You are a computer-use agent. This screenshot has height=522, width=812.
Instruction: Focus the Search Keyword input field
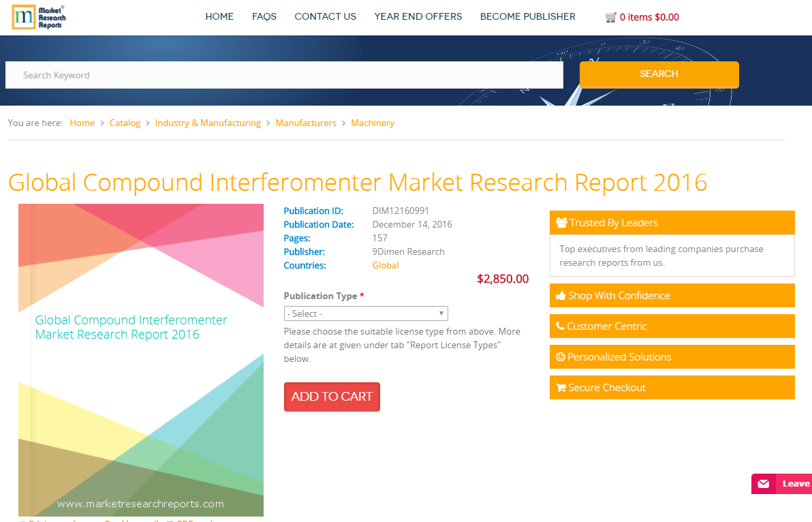[x=284, y=75]
